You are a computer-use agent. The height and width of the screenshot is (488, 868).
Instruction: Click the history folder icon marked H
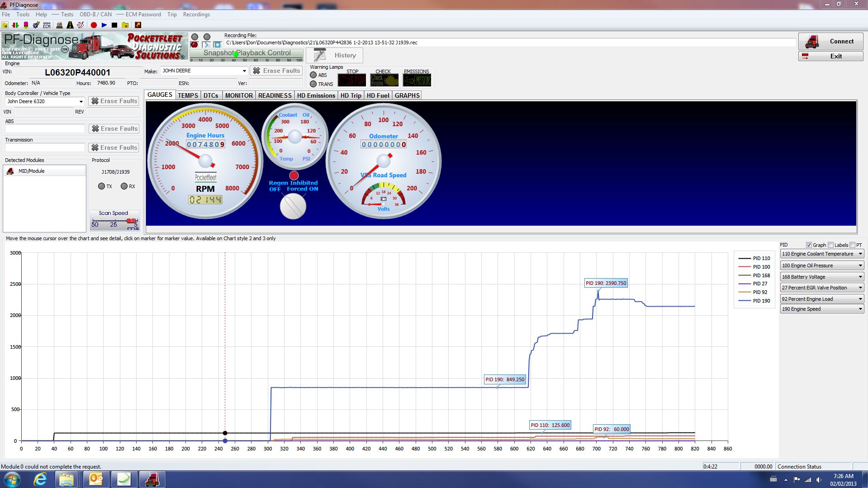pyautogui.click(x=5, y=25)
